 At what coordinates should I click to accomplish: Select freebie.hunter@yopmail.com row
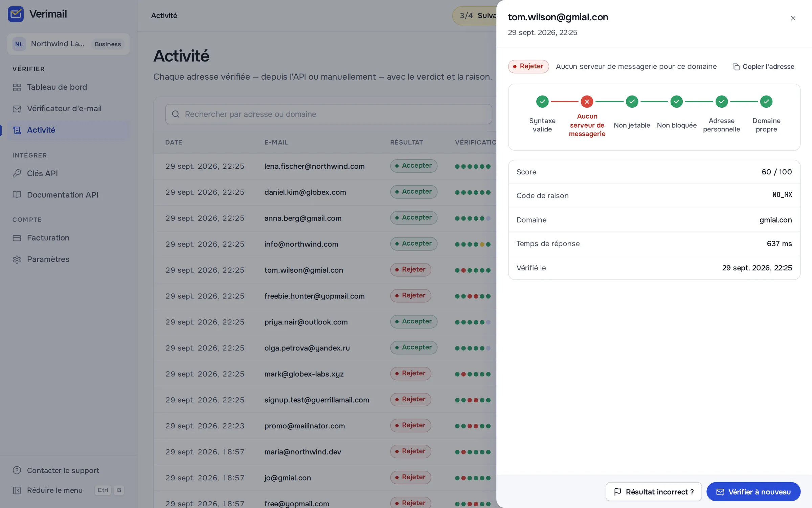tap(325, 296)
